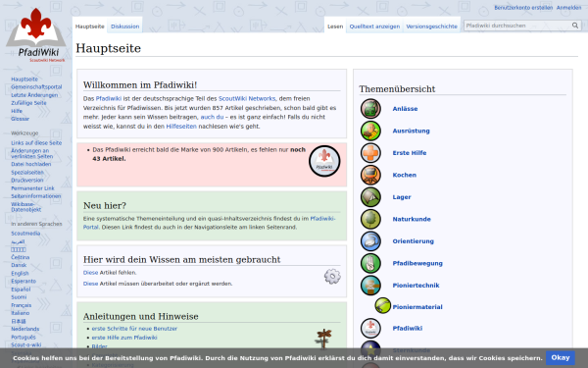Open the Glossar sidebar link
The width and height of the screenshot is (588, 368).
(x=20, y=119)
